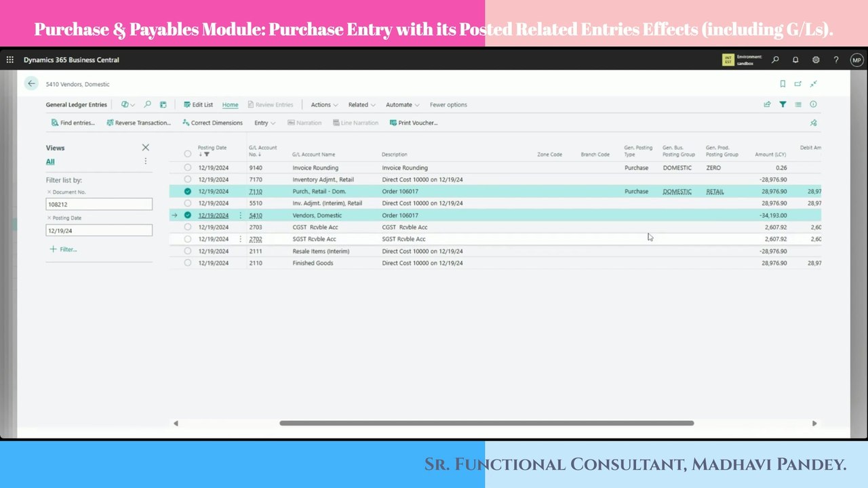Open the analysis mode dropdown icon
Screen dimensions: 868x488
click(x=127, y=104)
